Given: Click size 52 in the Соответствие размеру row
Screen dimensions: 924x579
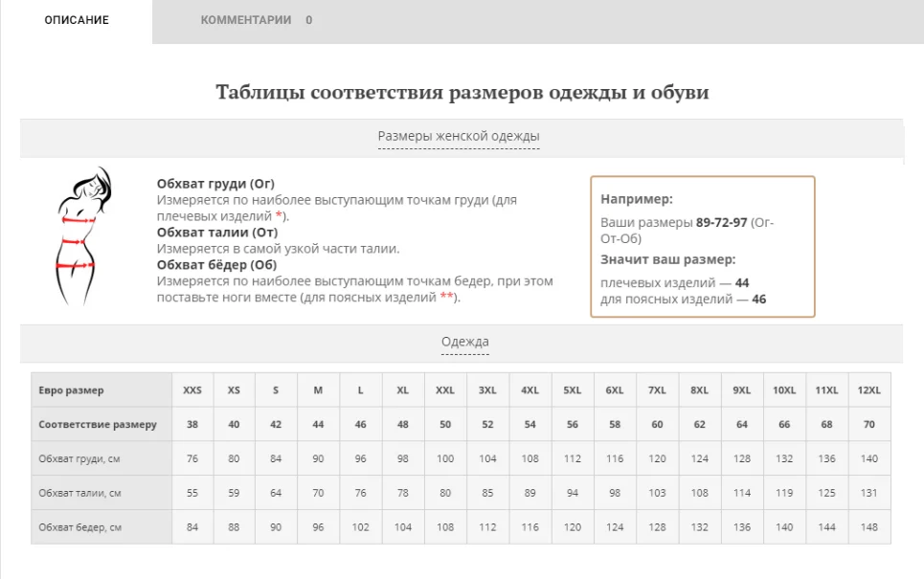Looking at the screenshot, I should [488, 424].
